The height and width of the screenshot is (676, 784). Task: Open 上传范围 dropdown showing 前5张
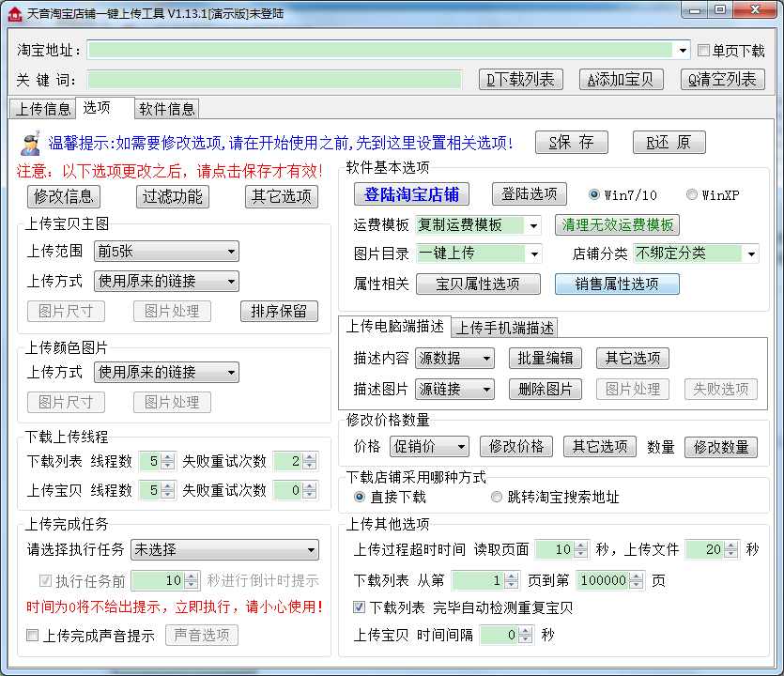pos(166,251)
